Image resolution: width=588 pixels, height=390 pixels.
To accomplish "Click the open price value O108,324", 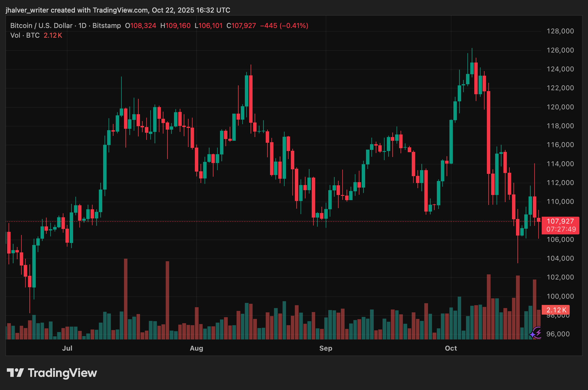I will coord(141,26).
